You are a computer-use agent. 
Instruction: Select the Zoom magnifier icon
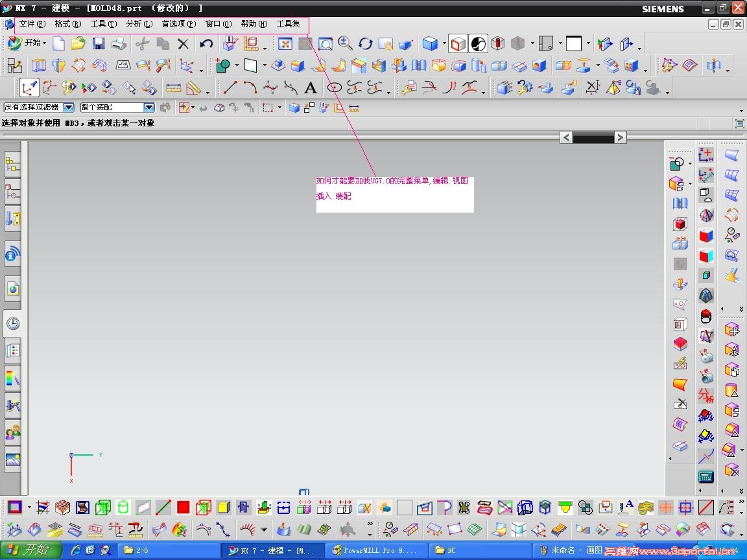click(345, 44)
